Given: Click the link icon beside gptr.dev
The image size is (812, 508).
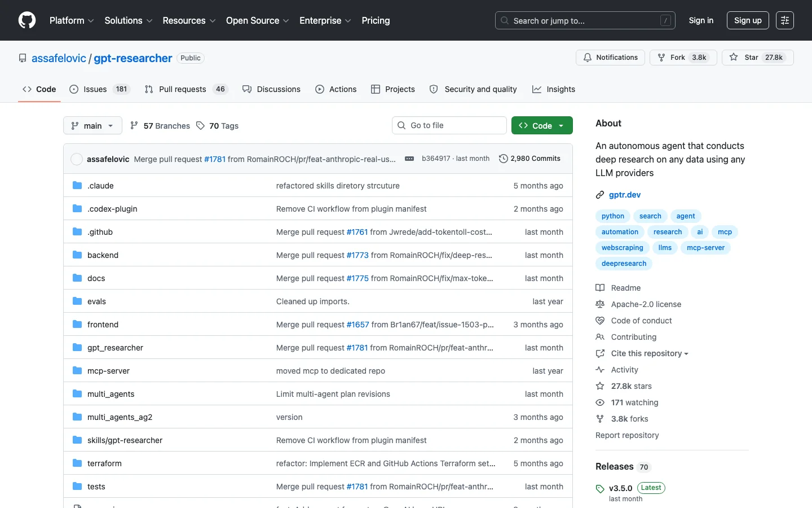Looking at the screenshot, I should [600, 195].
